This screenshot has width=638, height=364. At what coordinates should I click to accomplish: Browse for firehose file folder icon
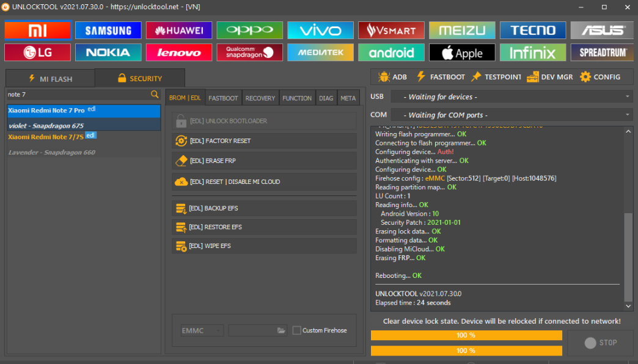[281, 330]
